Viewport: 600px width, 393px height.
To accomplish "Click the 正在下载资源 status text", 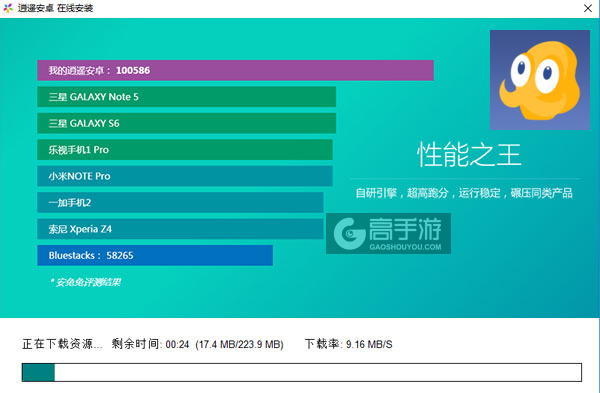I will 62,344.
